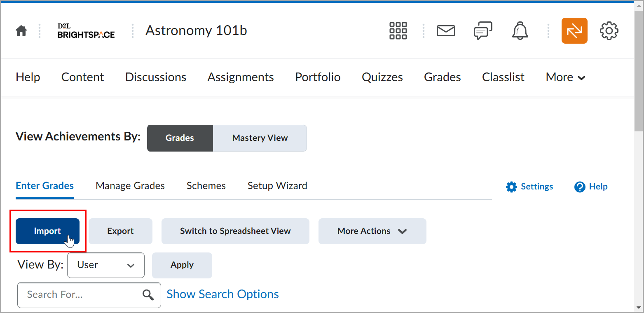Open the admin tools gear icon
644x313 pixels.
(609, 31)
